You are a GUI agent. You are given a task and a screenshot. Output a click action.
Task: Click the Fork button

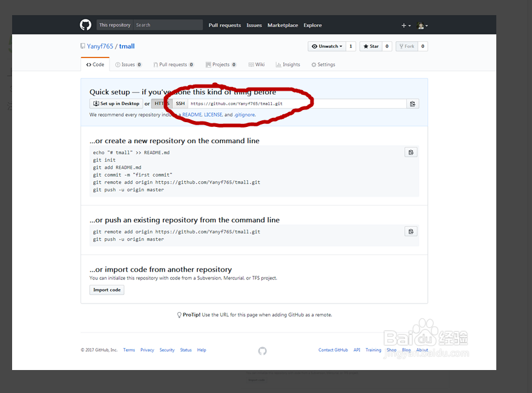click(x=407, y=46)
